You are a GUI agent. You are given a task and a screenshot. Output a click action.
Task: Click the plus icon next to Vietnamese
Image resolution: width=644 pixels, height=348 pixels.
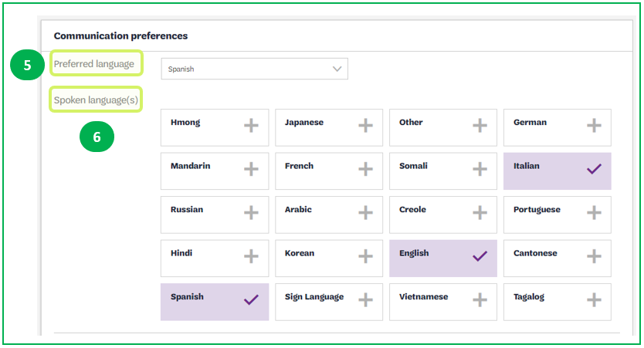point(480,299)
